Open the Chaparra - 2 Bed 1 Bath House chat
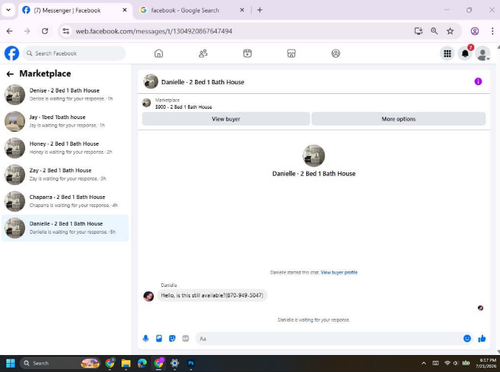 pos(65,201)
